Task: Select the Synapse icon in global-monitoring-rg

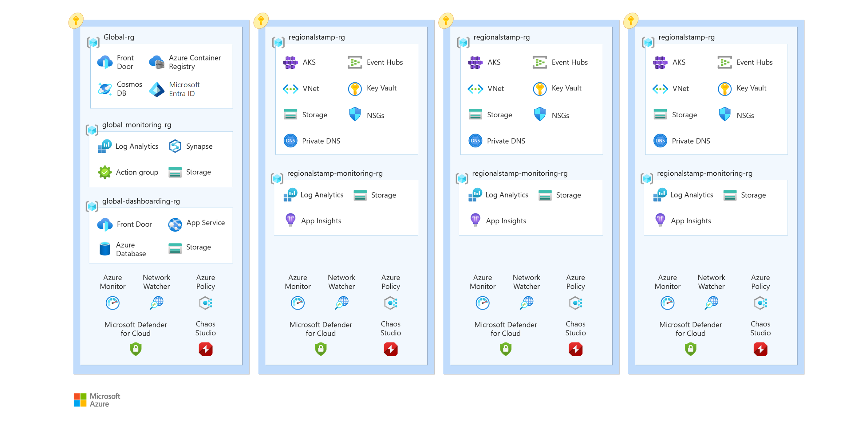Action: (x=175, y=146)
